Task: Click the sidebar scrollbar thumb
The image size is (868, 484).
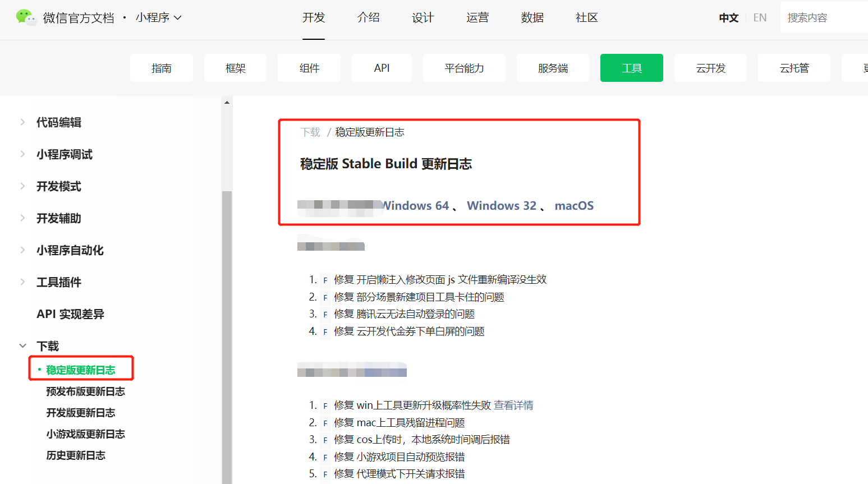Action: [227, 337]
